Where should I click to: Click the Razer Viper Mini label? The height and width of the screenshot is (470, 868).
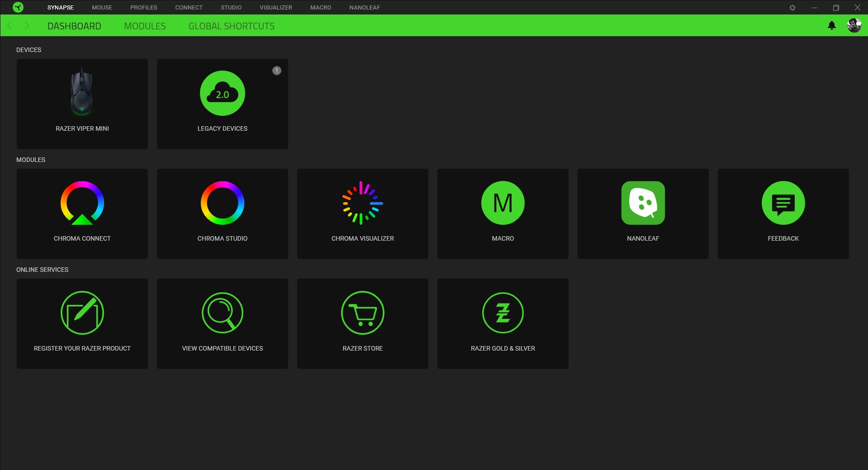tap(82, 128)
